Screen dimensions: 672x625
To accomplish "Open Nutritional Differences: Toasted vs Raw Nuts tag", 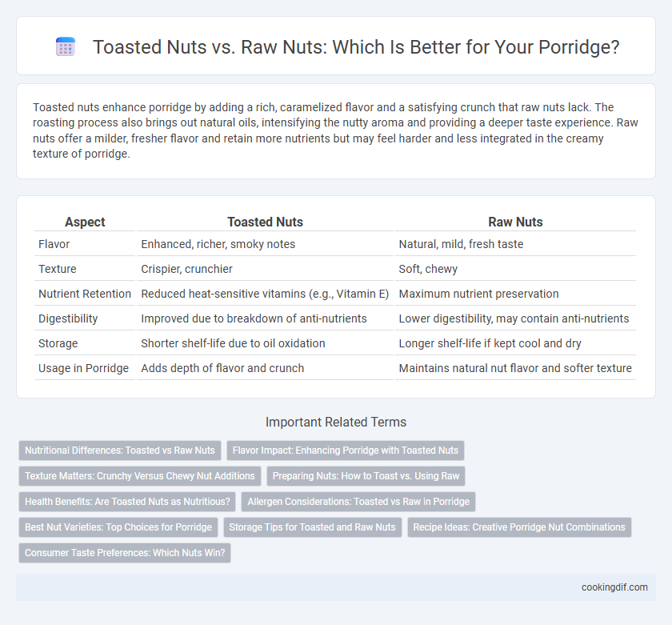I will click(120, 451).
